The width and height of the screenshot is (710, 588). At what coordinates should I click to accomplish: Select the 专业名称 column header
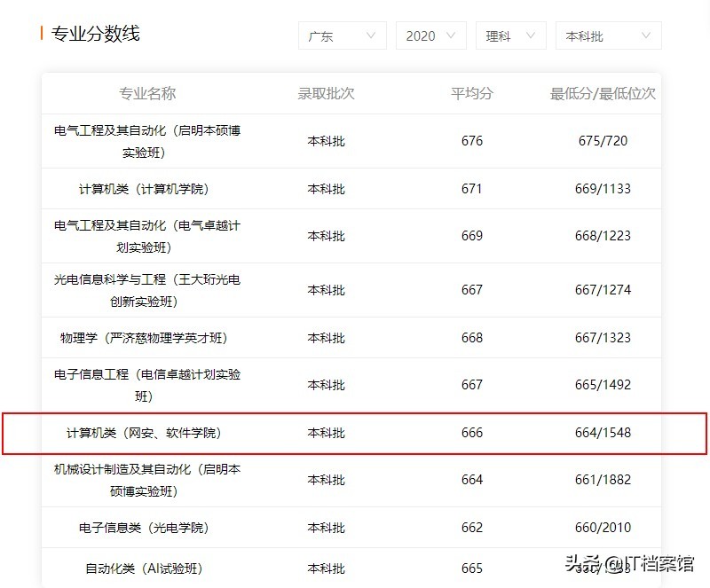click(x=146, y=93)
